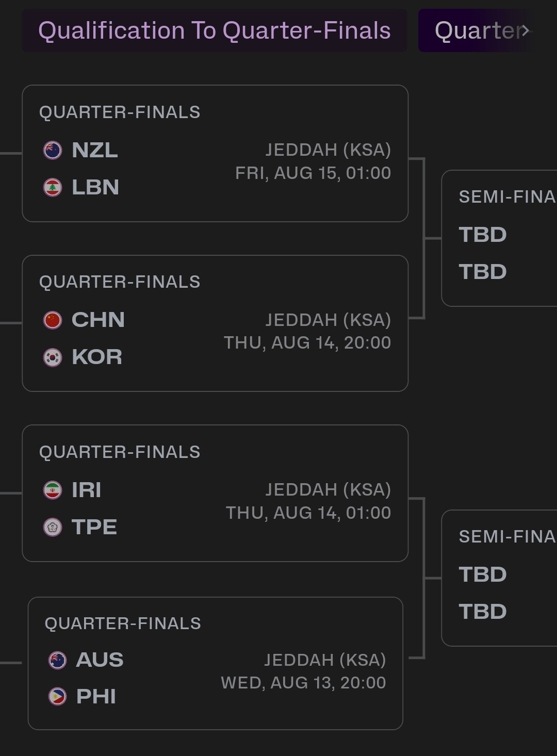Viewport: 557px width, 756px height.
Task: Select the AUS team name
Action: pos(100,660)
